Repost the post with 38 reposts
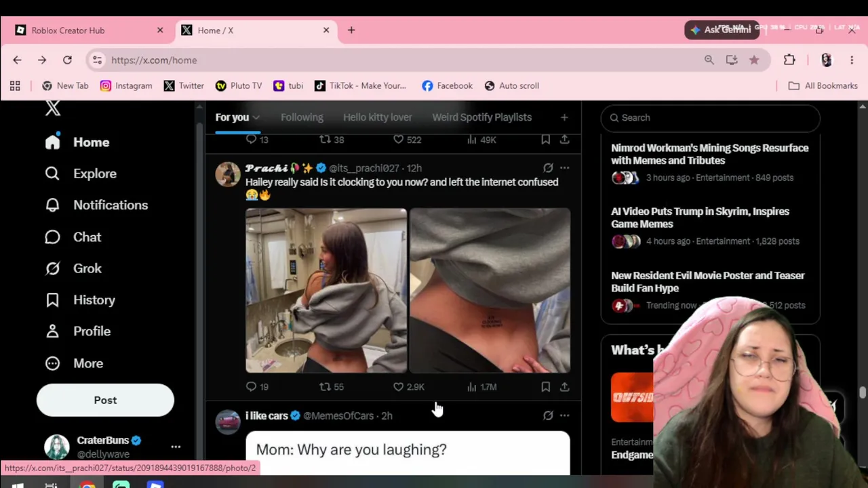The height and width of the screenshot is (488, 868). click(x=332, y=140)
